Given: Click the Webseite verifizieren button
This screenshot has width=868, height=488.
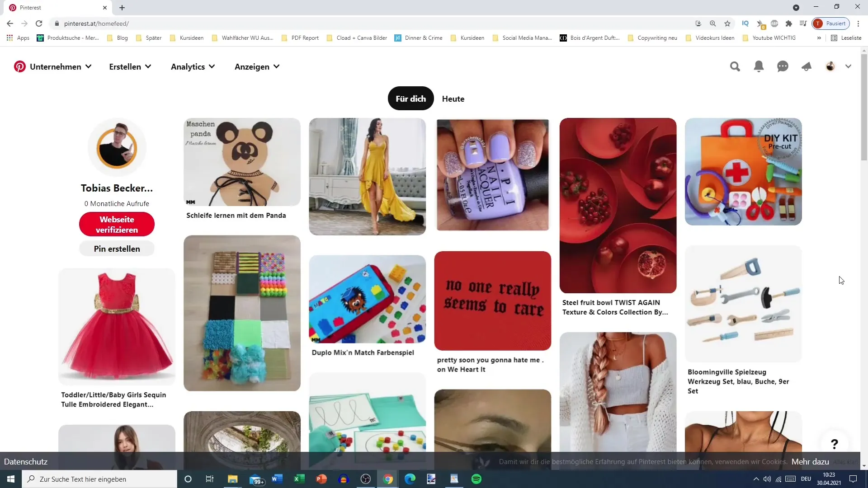Looking at the screenshot, I should click(117, 225).
